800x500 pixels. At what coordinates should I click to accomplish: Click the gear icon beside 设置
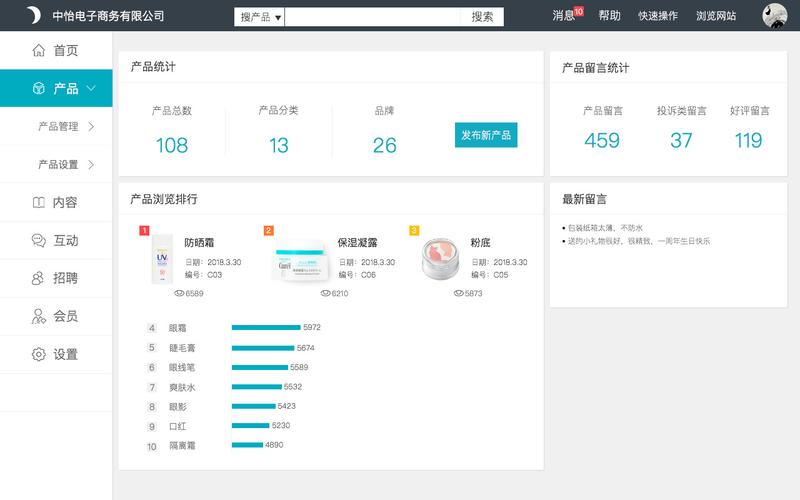tap(39, 354)
